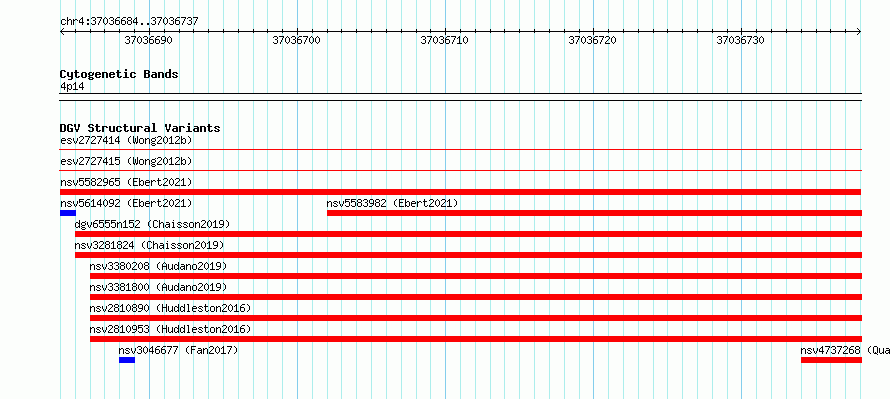Click the 37036720 ruler position
890x399 pixels.
(593, 40)
